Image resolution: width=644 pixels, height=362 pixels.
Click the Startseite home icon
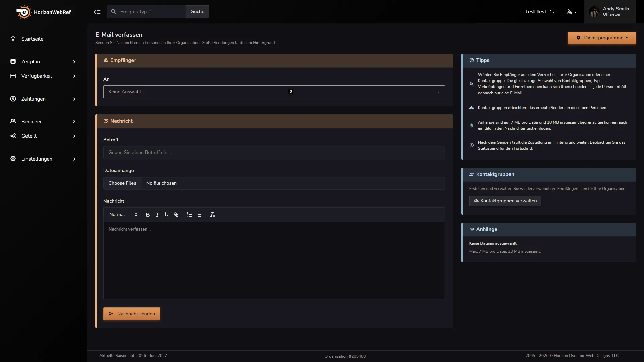coord(13,39)
